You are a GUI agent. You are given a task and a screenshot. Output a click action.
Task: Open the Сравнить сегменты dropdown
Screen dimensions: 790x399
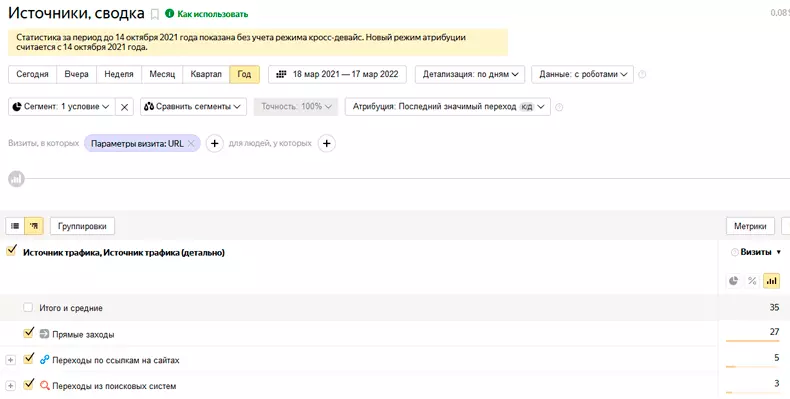tap(193, 107)
